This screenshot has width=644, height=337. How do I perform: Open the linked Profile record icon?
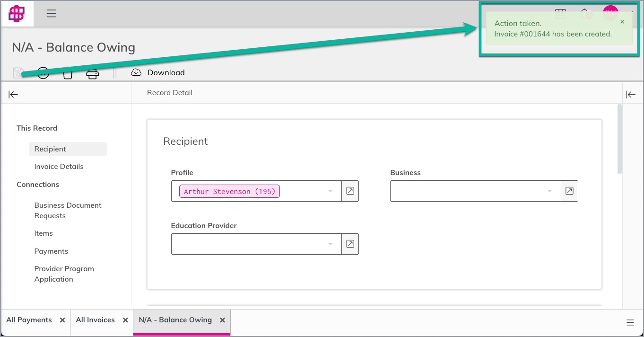coord(350,191)
